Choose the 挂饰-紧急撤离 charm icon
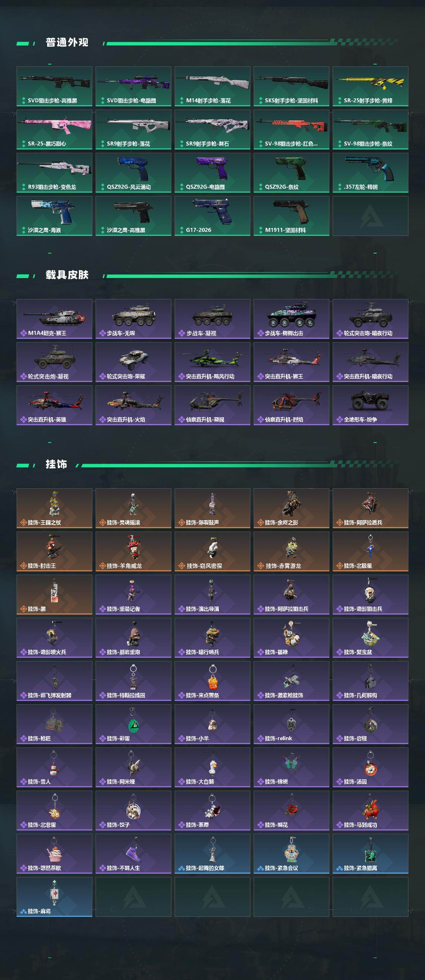This screenshot has width=425, height=980. 370,854
